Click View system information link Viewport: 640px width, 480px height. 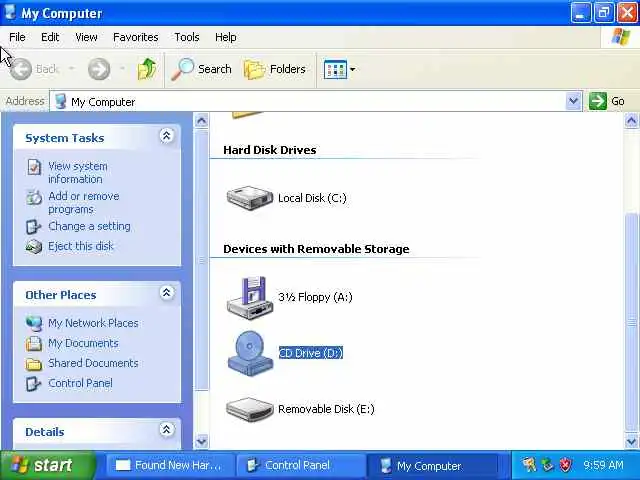click(x=78, y=173)
